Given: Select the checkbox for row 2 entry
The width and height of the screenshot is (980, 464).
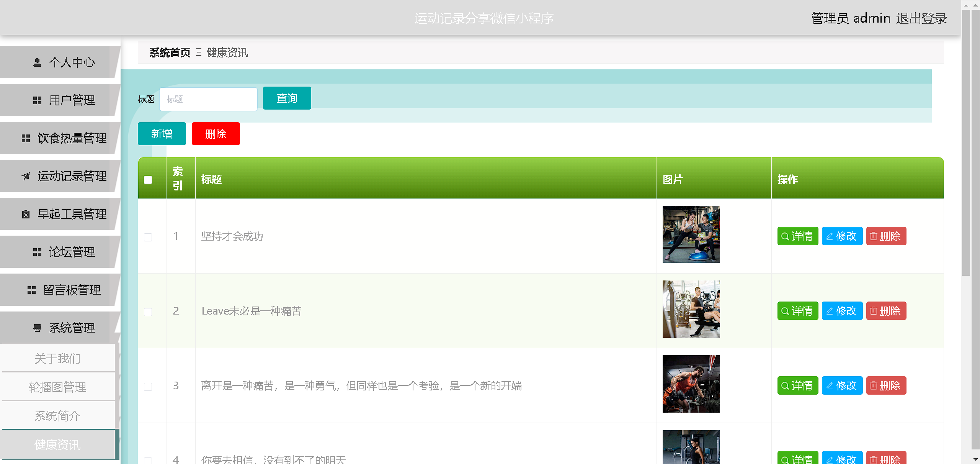Looking at the screenshot, I should (148, 312).
